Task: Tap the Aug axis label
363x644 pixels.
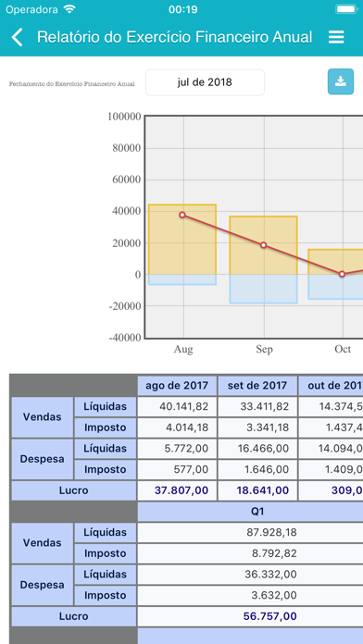Action: [x=183, y=350]
